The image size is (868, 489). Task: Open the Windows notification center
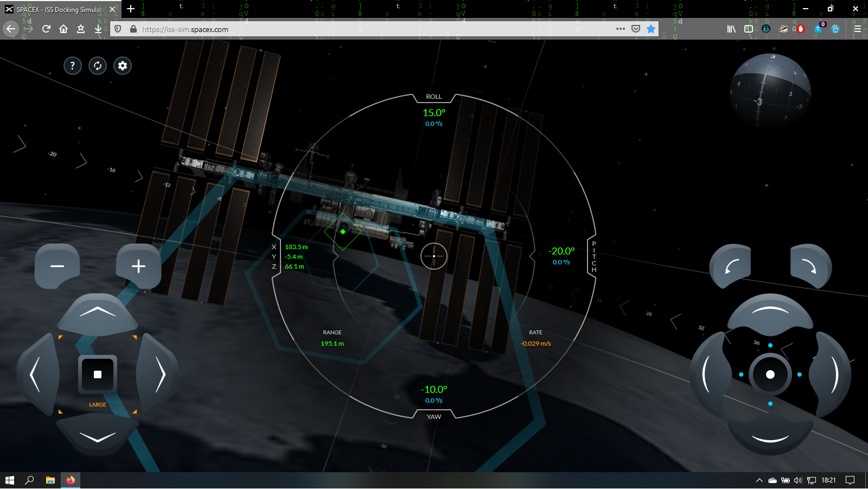[x=850, y=480]
